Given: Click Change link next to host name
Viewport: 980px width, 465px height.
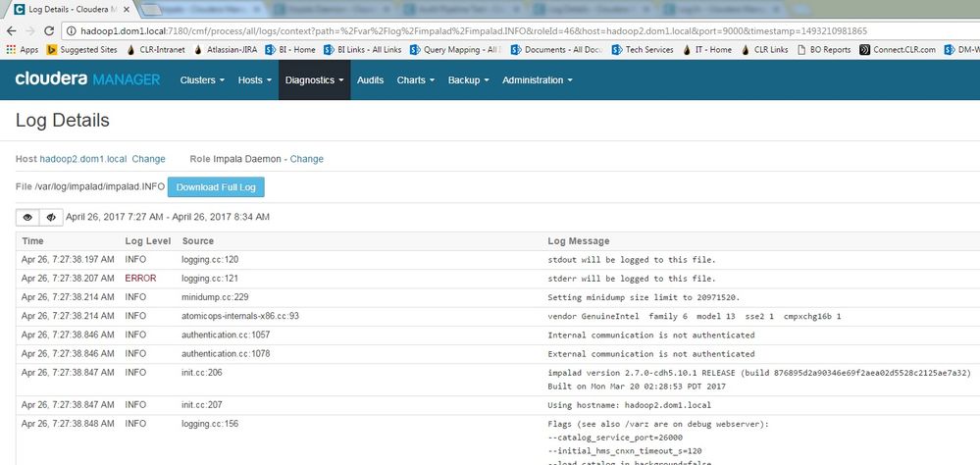Looking at the screenshot, I should click(149, 159).
